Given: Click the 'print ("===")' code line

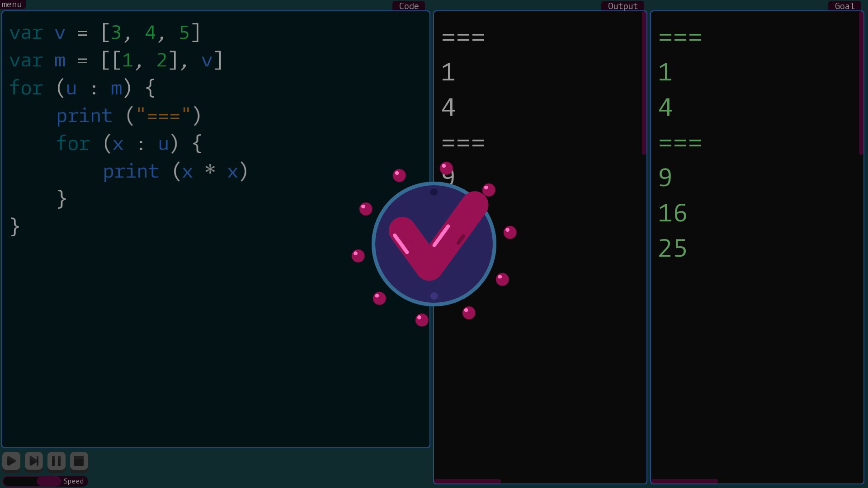Looking at the screenshot, I should (x=129, y=116).
